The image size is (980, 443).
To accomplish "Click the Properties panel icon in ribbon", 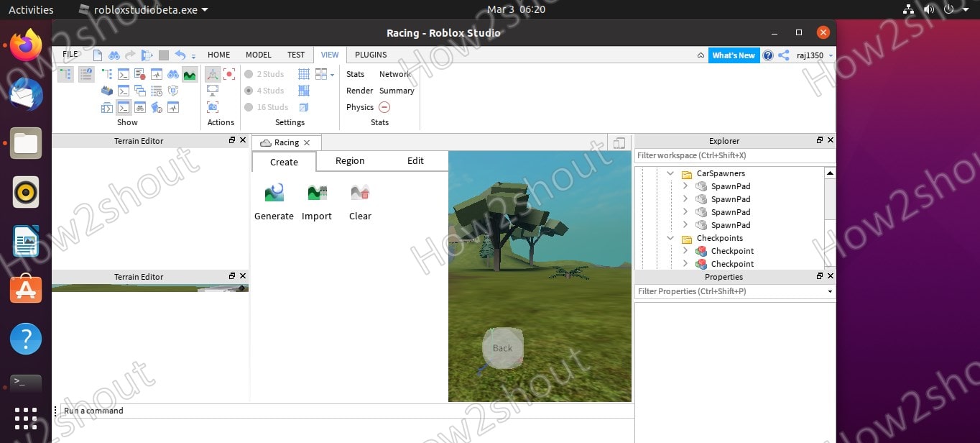I will coord(86,74).
